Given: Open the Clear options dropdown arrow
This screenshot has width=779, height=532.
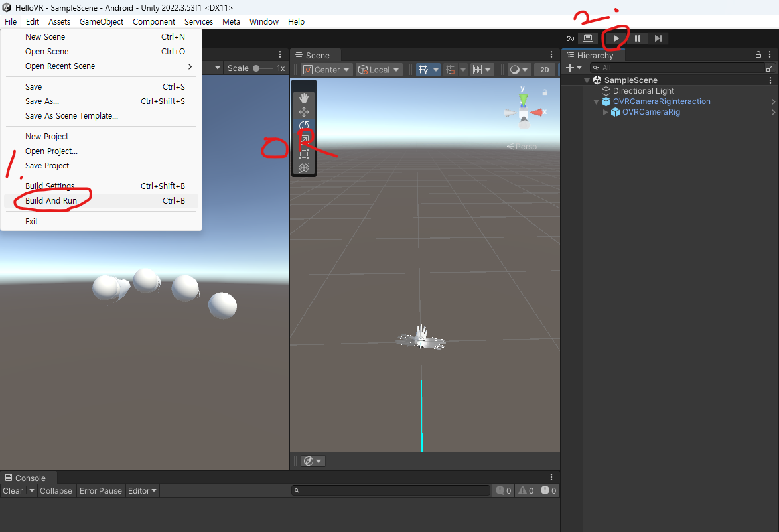Looking at the screenshot, I should point(32,491).
